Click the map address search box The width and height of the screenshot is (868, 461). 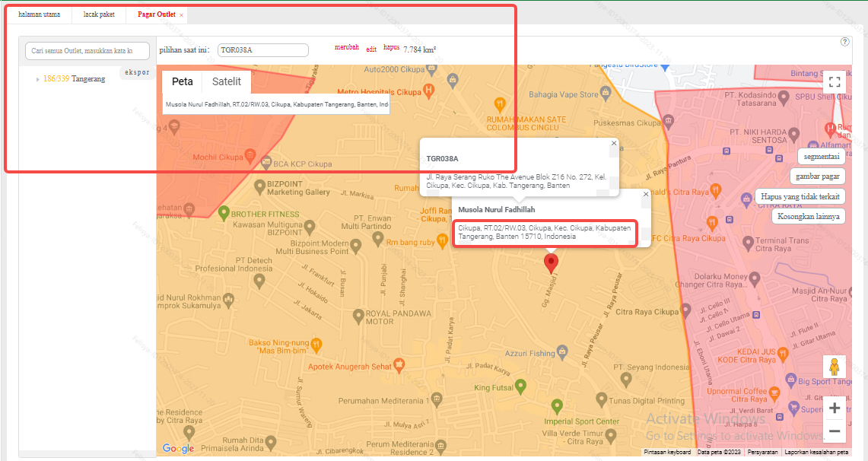(x=275, y=104)
